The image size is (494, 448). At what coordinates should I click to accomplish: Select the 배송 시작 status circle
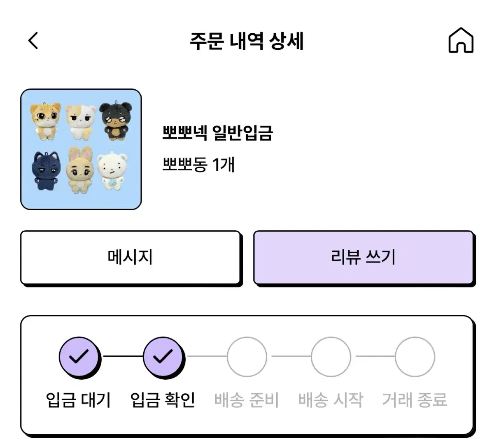331,357
